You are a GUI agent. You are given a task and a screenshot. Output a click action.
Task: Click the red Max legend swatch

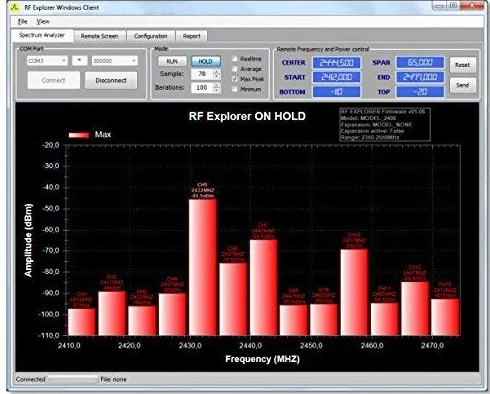click(79, 135)
